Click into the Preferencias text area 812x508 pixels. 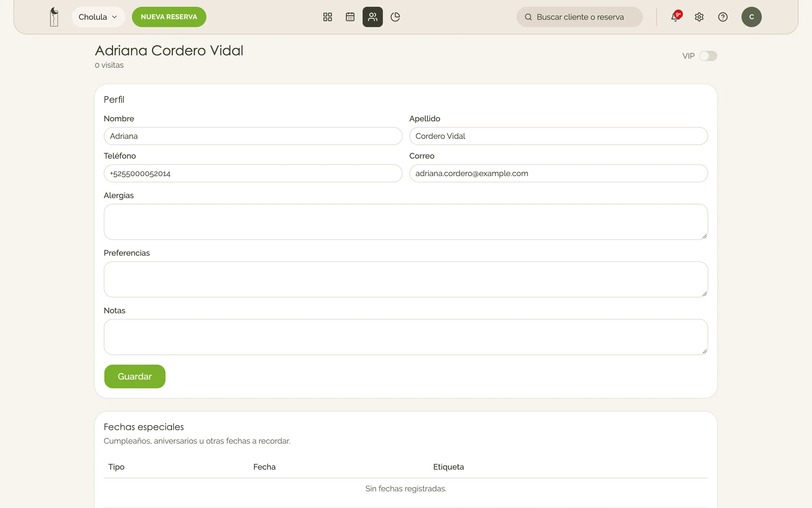pos(406,279)
